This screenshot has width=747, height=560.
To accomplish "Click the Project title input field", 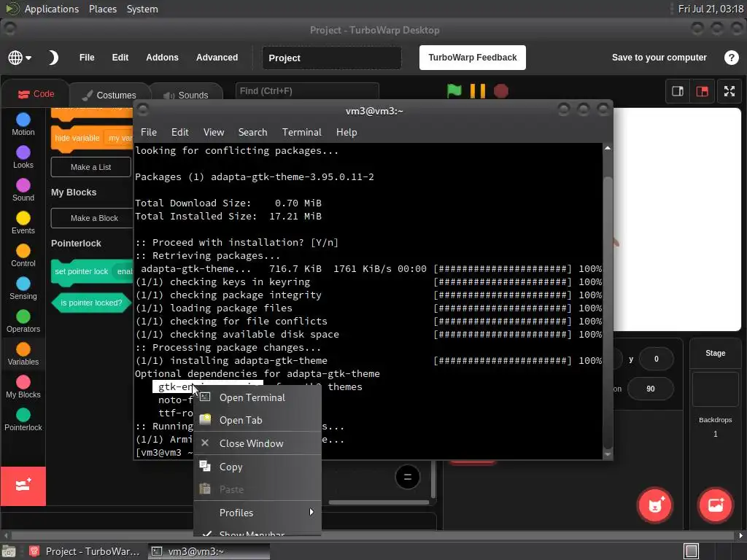I will point(332,58).
